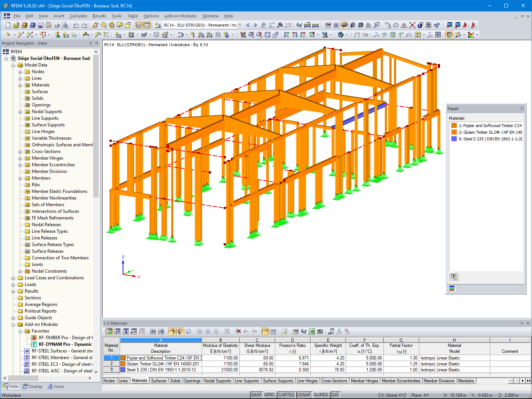This screenshot has width=532, height=399.
Task: Open the Print icon in the toolbar
Action: point(57,25)
